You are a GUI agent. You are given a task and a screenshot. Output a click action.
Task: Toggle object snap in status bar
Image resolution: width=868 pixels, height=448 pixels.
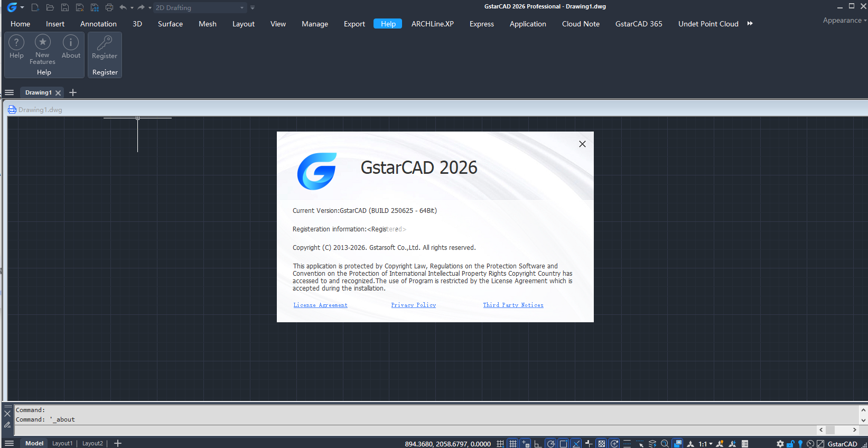[x=563, y=444]
